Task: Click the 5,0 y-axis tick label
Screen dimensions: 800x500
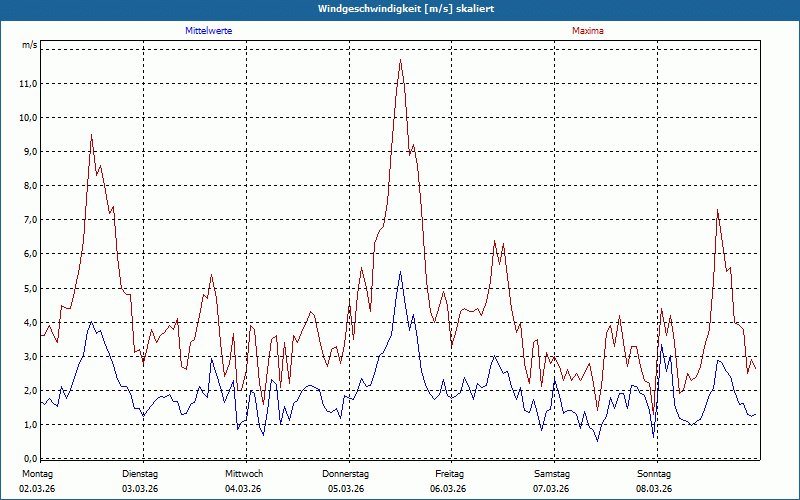Action: point(30,288)
